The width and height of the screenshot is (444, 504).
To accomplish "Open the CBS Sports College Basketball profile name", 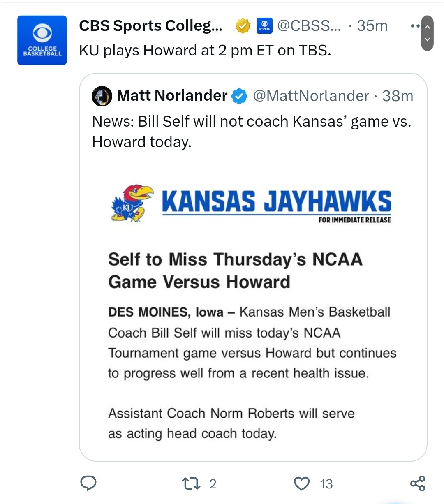I will (150, 26).
